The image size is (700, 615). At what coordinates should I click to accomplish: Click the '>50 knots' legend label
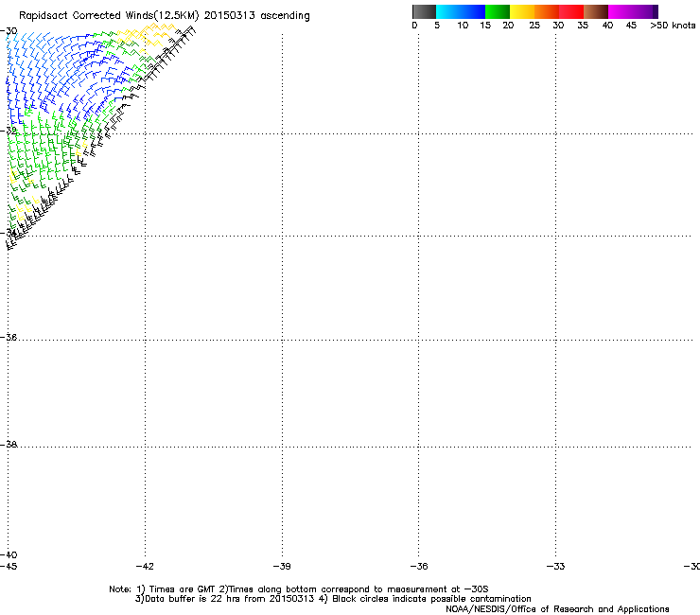click(673, 26)
